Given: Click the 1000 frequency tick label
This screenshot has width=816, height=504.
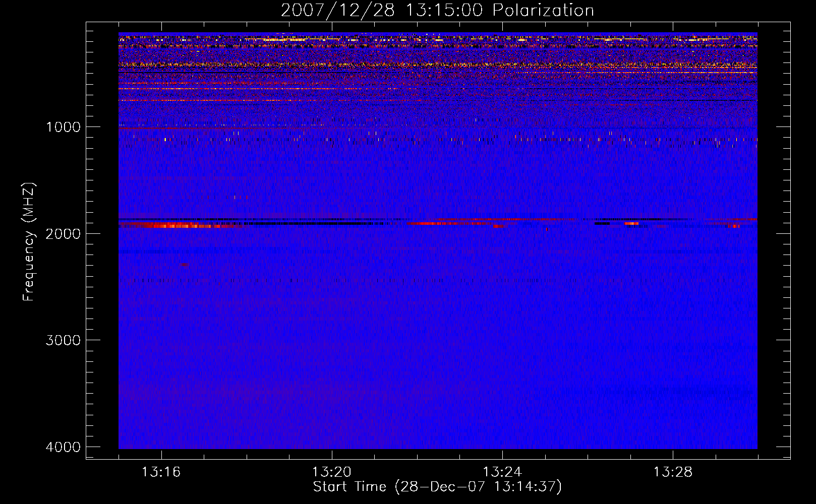Looking at the screenshot, I should tap(63, 127).
